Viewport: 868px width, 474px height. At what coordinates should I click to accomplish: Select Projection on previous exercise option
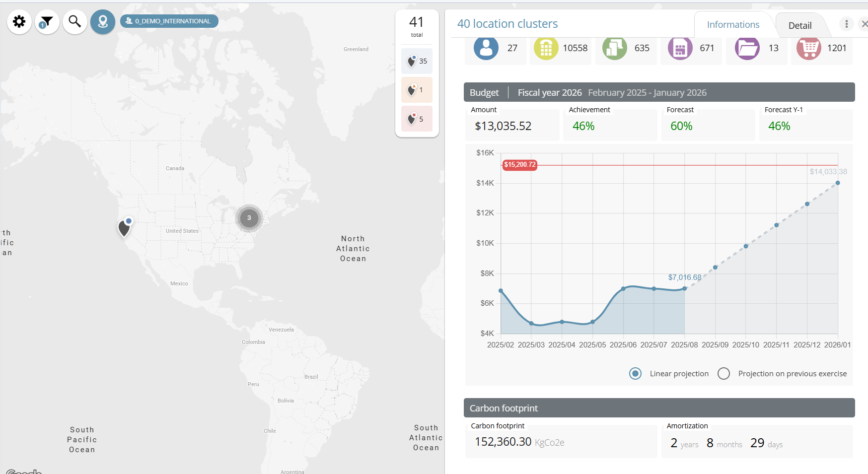724,374
